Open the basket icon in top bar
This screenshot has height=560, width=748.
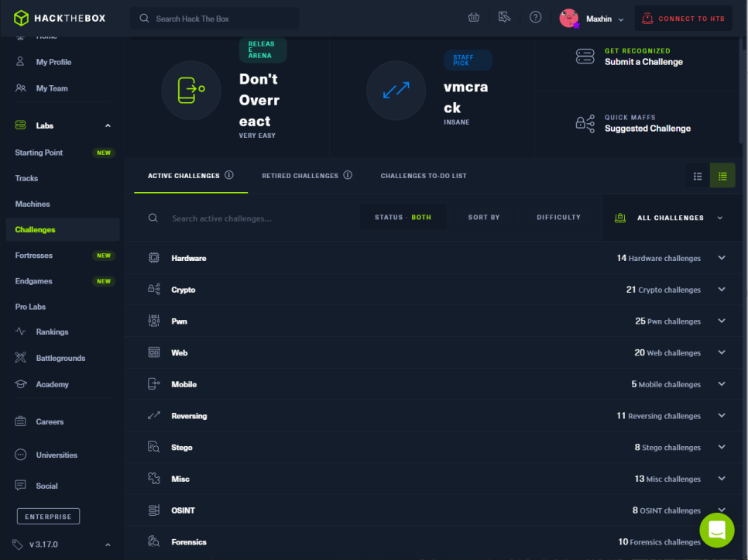(x=474, y=18)
